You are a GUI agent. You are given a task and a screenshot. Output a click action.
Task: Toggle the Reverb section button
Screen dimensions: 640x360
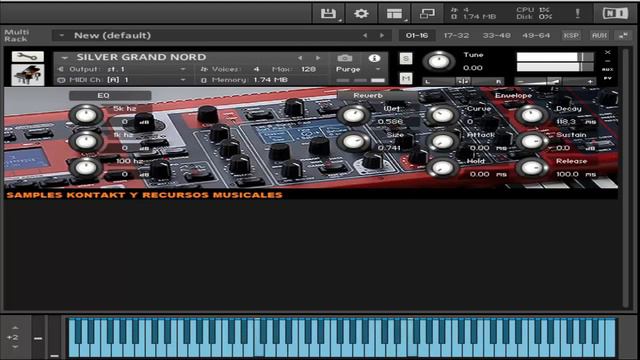[x=378, y=96]
